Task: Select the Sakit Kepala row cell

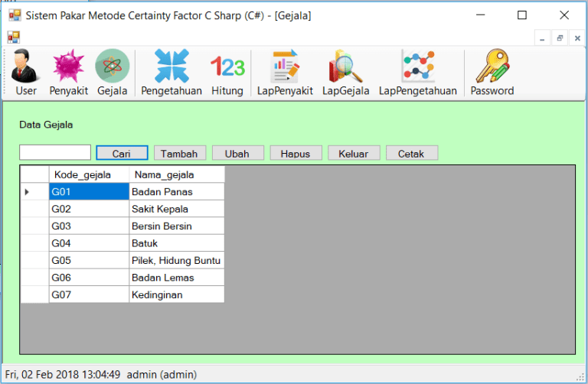Action: coord(176,209)
